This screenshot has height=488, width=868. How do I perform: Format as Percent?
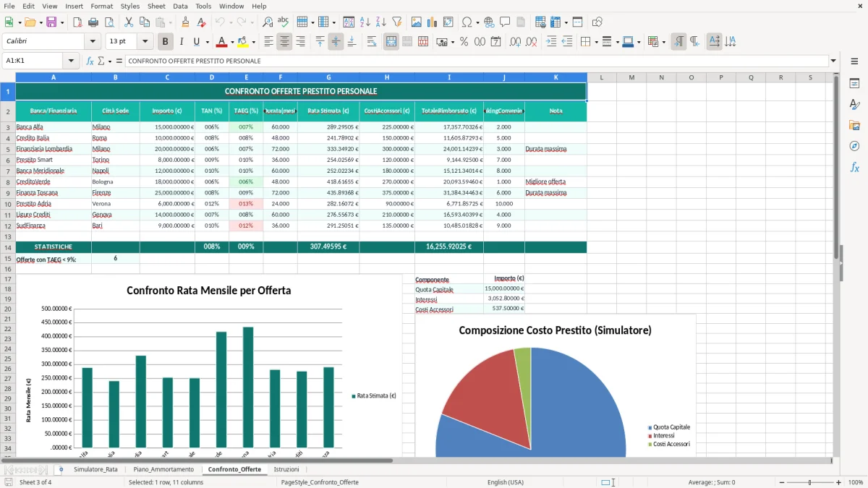pyautogui.click(x=464, y=42)
